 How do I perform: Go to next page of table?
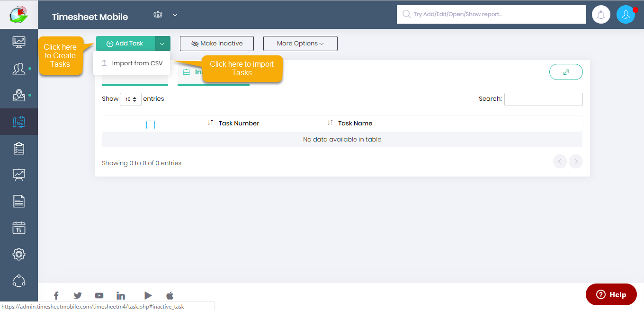coord(576,161)
